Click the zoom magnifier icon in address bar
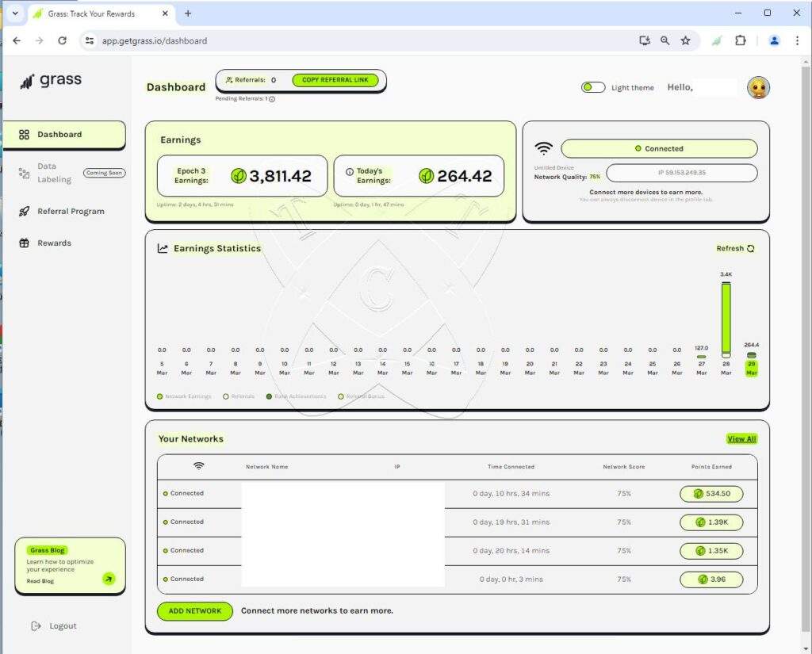This screenshot has width=812, height=654. coord(665,41)
